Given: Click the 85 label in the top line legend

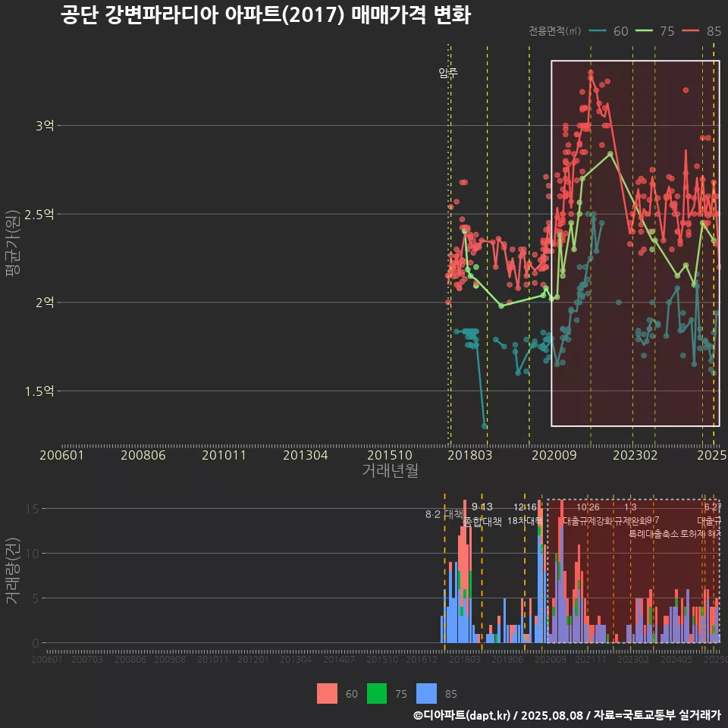Looking at the screenshot, I should click(714, 31).
